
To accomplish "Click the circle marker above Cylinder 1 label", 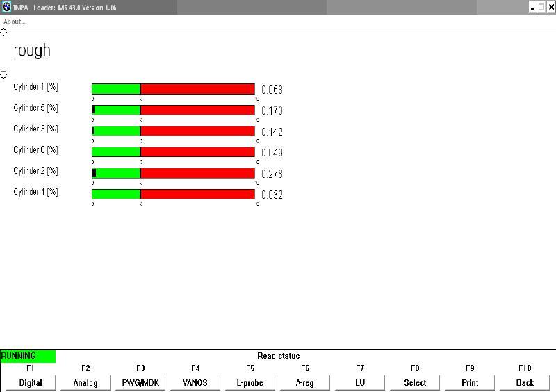I will pos(3,74).
